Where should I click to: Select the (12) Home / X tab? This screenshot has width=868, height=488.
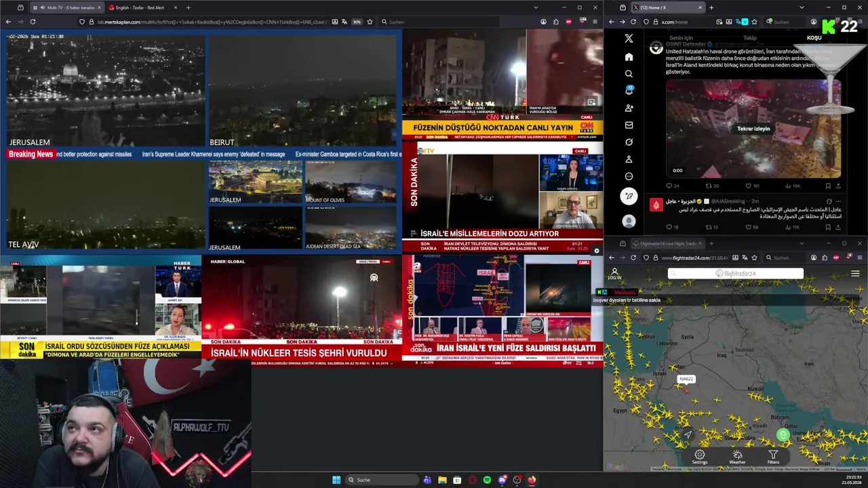click(669, 7)
